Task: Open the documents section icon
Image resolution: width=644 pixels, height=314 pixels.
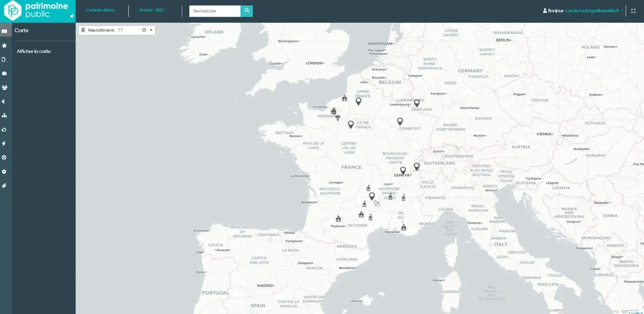Action: 5,59
